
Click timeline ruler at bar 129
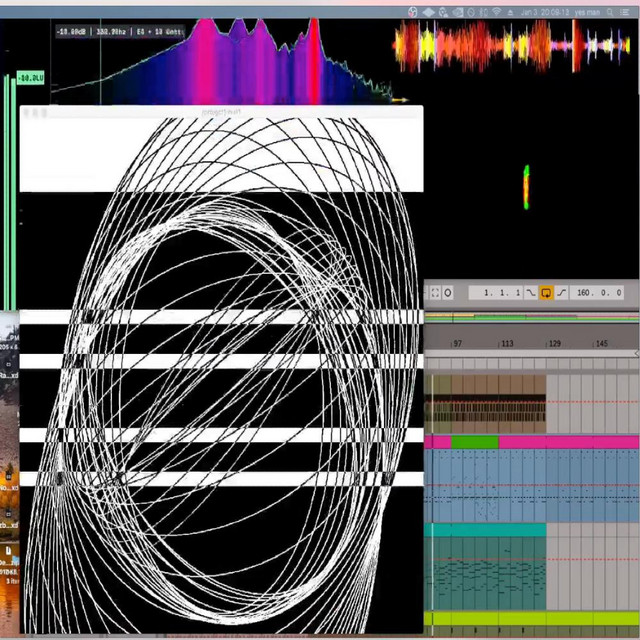pos(553,343)
